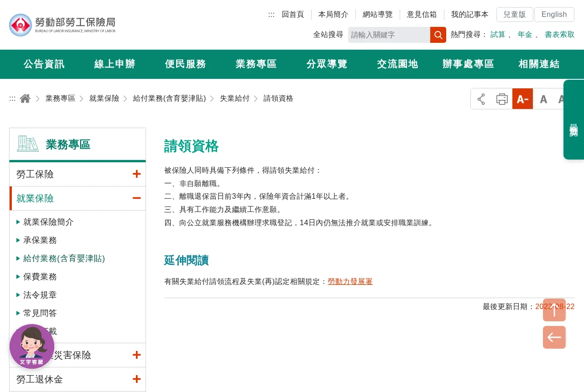Click the 意見信箱 link

coord(422,15)
